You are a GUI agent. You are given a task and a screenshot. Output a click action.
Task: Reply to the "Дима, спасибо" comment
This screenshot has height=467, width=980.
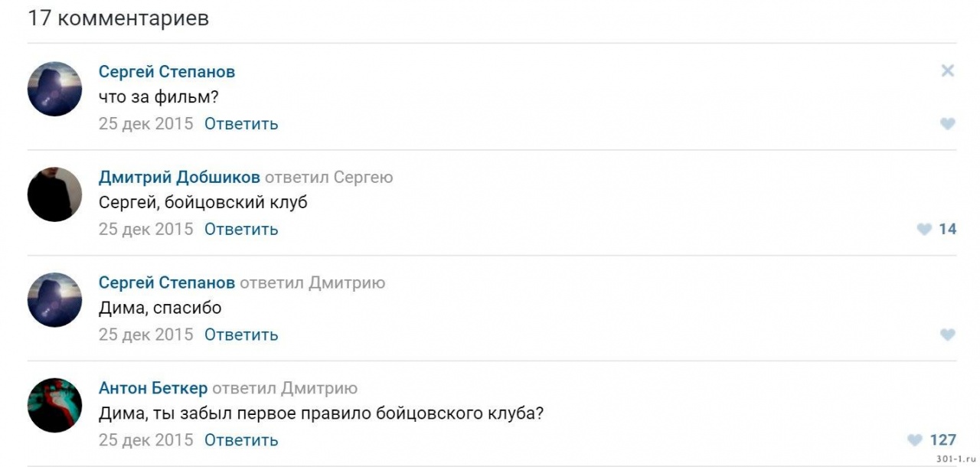coord(241,335)
